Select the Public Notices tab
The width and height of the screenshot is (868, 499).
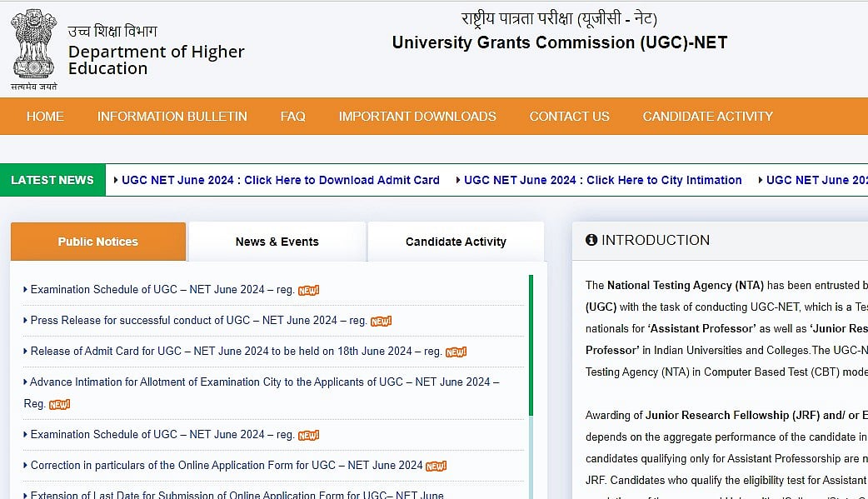[97, 242]
